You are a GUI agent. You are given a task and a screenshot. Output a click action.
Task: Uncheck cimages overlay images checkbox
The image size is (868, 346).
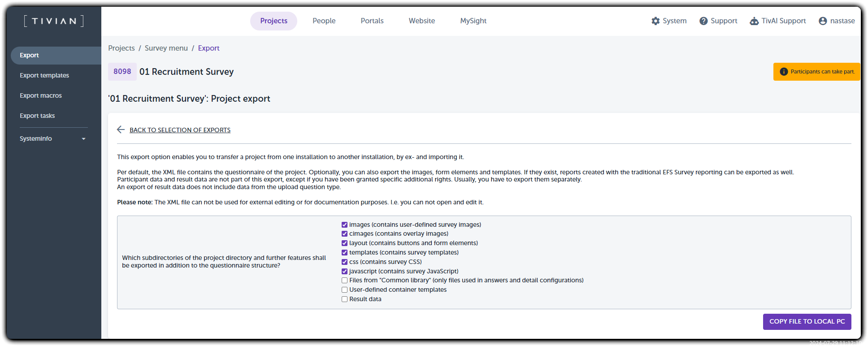point(344,234)
